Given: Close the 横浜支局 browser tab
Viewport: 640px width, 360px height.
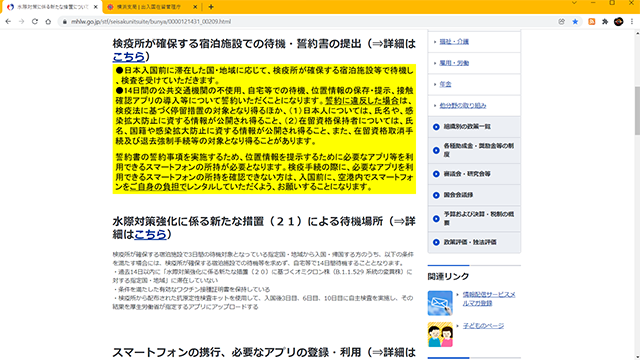Looking at the screenshot, I should pyautogui.click(x=195, y=7).
